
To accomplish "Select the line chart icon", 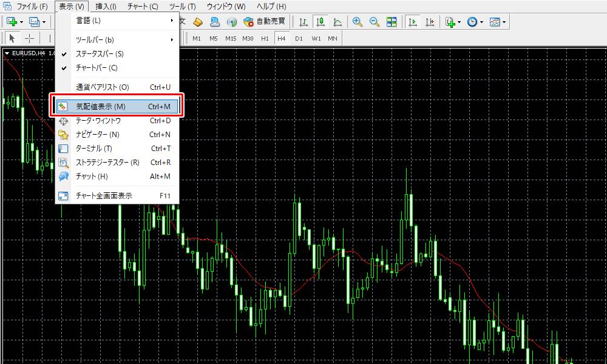I will tap(337, 22).
